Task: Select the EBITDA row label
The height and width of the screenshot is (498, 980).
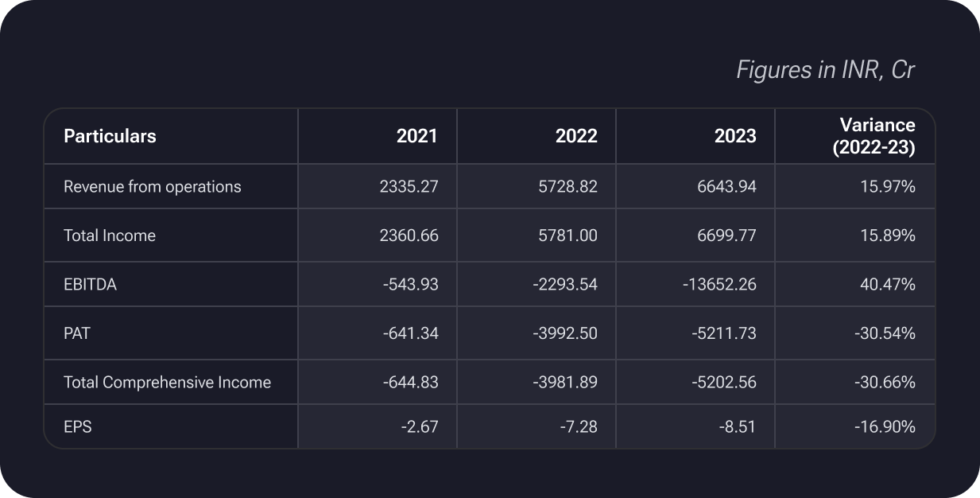Action: 90,284
